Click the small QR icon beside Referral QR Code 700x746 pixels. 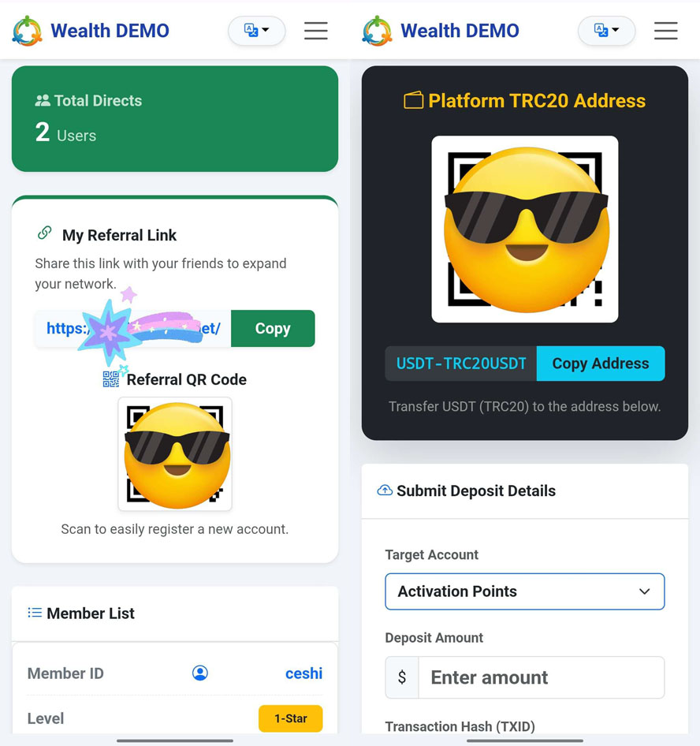(x=111, y=379)
